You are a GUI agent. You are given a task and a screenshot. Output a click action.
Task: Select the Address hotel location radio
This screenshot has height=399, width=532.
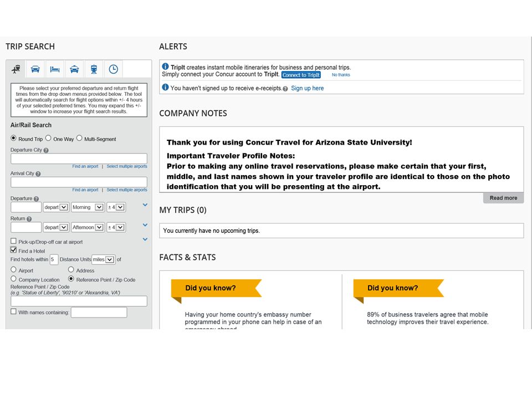71,269
